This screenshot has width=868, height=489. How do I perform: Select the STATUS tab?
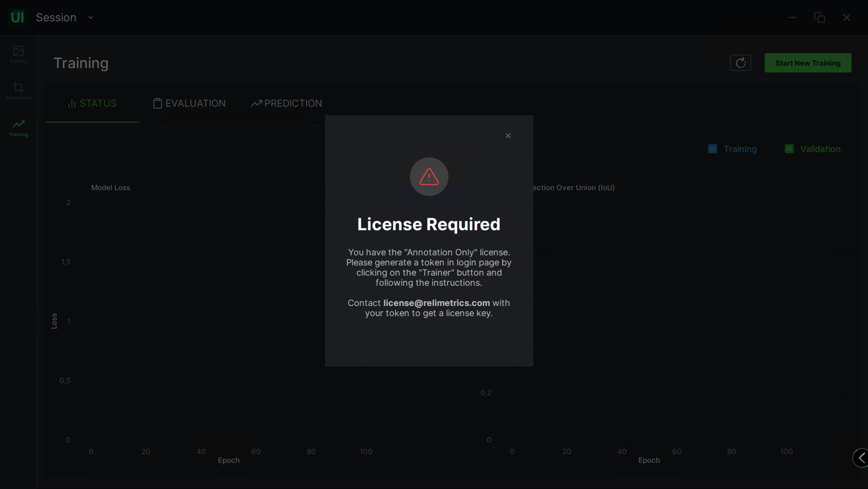tap(92, 103)
